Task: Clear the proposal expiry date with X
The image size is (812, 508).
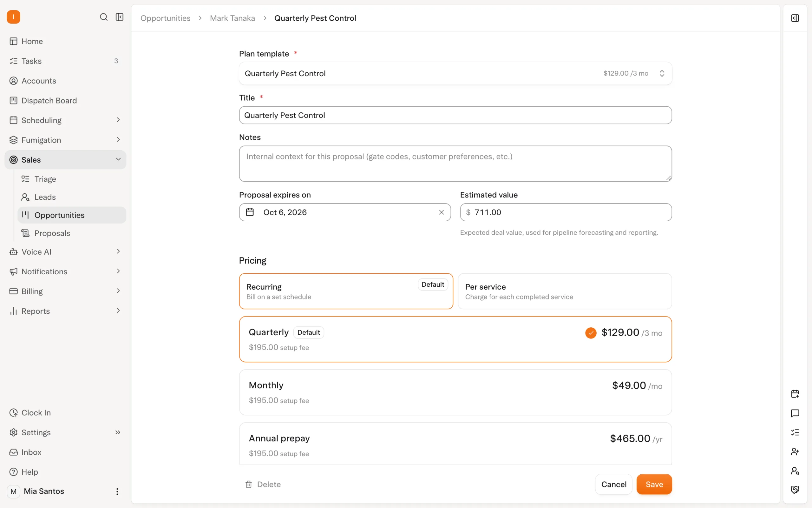Action: [x=441, y=212]
